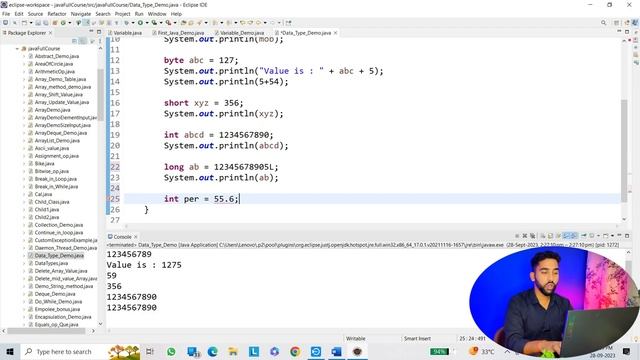Click the editor vertical scrollbar
Viewport: 640px width, 360px height.
624,151
